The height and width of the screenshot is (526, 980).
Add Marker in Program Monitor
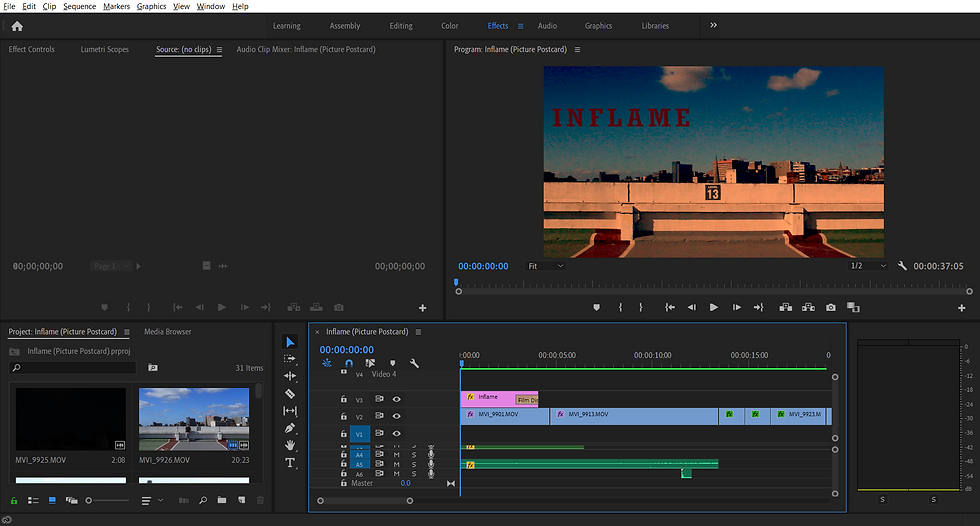tap(596, 307)
